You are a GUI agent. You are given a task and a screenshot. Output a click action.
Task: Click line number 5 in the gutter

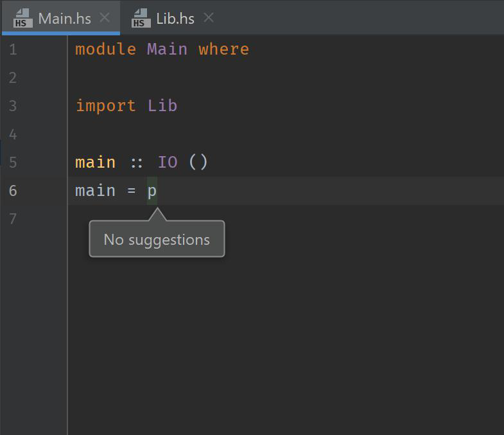tap(13, 163)
